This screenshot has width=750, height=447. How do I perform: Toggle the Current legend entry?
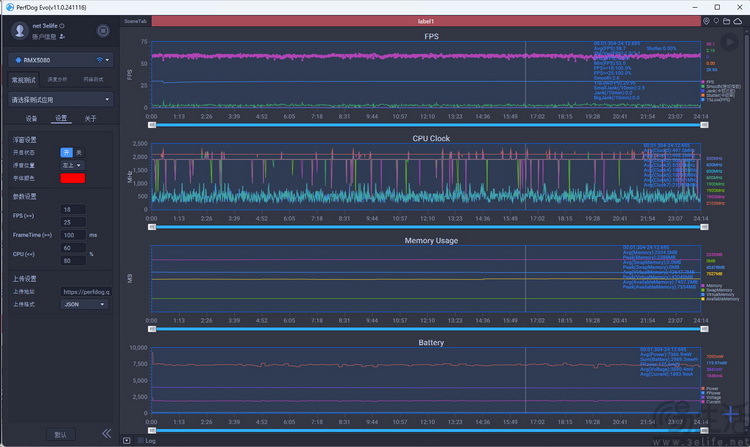(x=711, y=402)
